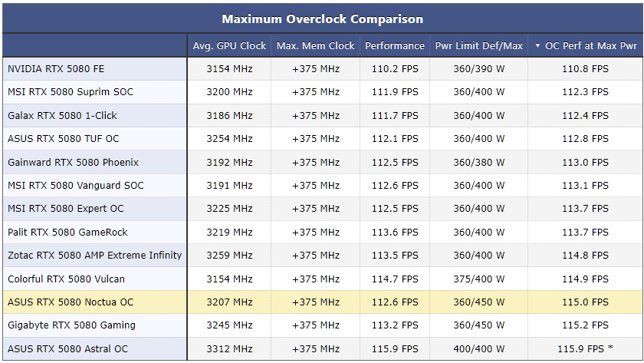Click the 115.0 FPS OC performance value

(585, 302)
